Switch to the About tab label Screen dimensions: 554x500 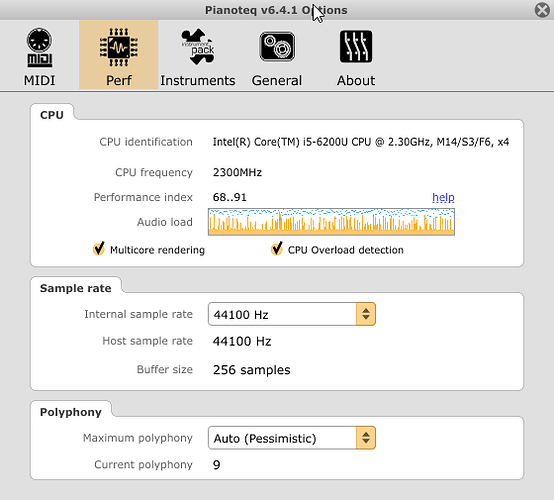click(356, 81)
